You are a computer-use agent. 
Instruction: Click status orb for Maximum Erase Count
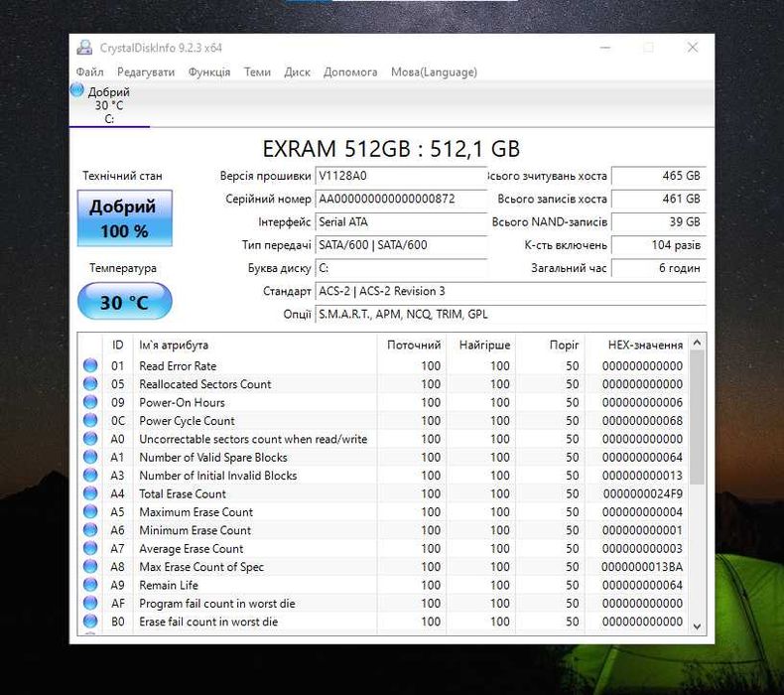[x=90, y=511]
